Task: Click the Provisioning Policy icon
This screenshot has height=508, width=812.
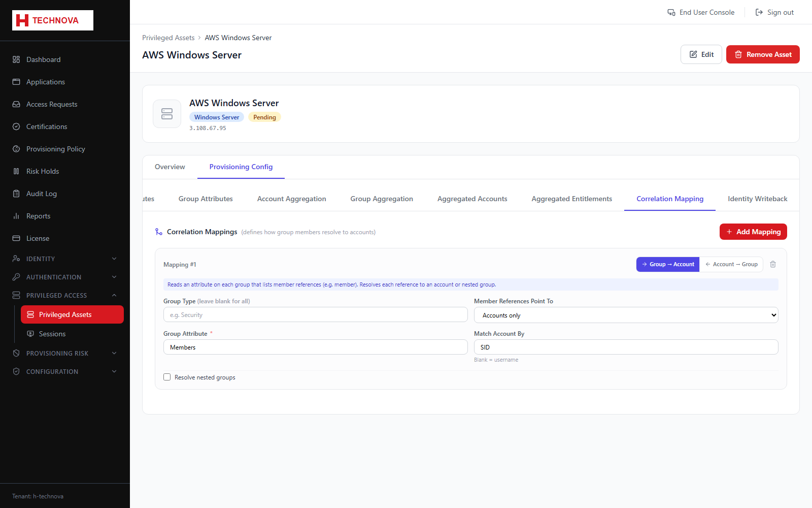Action: tap(16, 149)
